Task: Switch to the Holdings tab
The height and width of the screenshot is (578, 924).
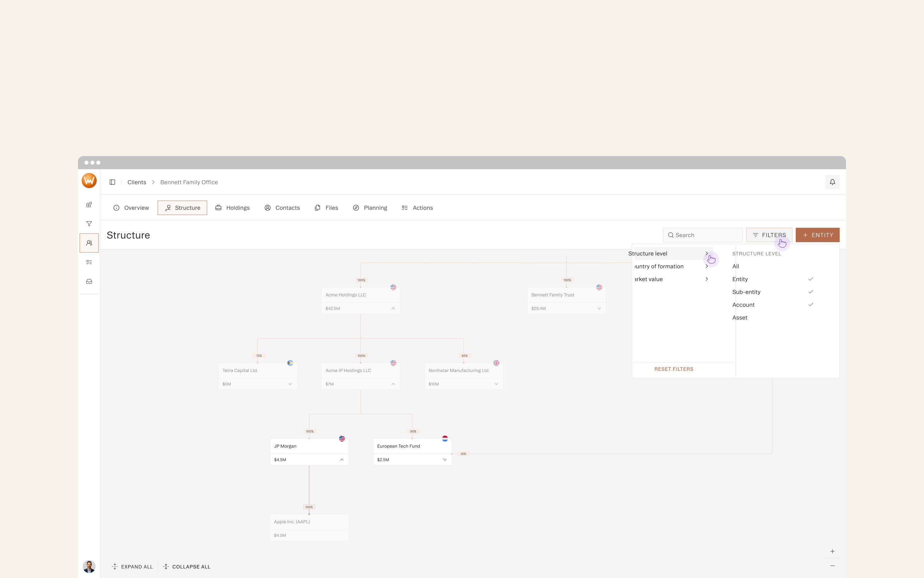Action: click(233, 207)
